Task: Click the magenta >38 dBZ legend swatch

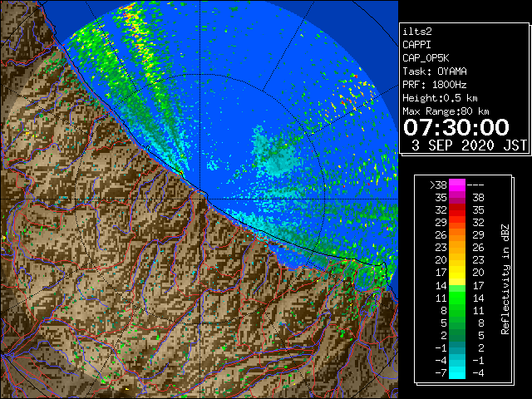Action: [457, 185]
